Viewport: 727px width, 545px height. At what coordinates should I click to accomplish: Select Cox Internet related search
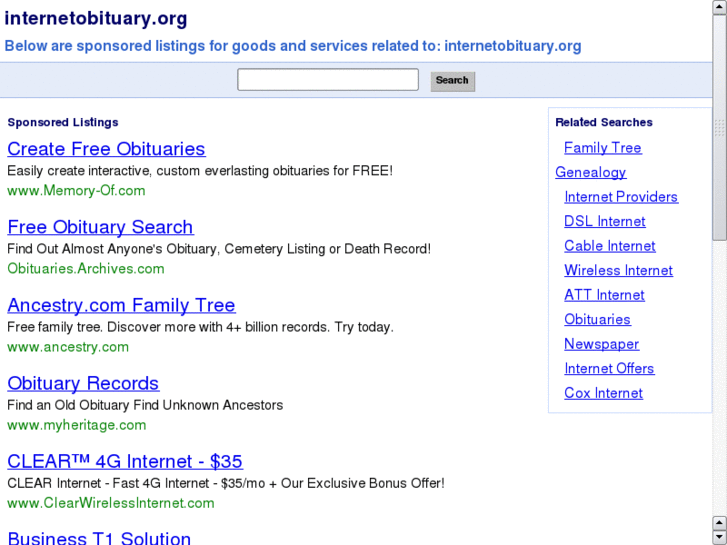pos(603,393)
